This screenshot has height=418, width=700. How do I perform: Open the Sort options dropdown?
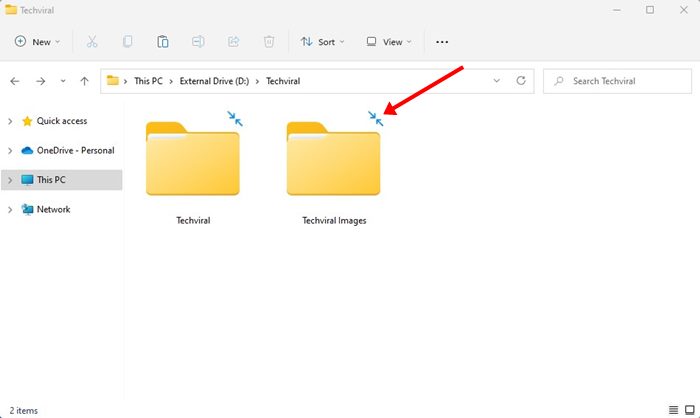pos(322,42)
